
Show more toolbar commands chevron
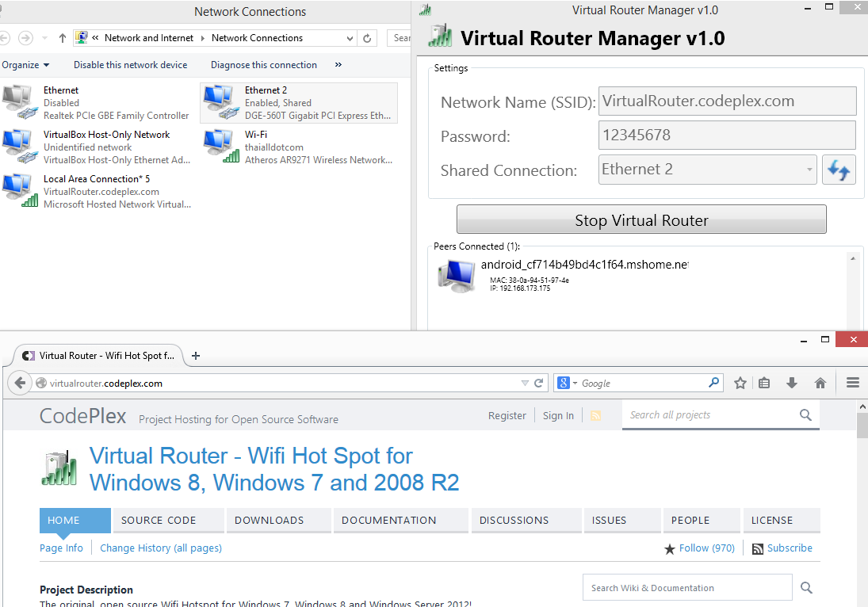click(x=338, y=65)
